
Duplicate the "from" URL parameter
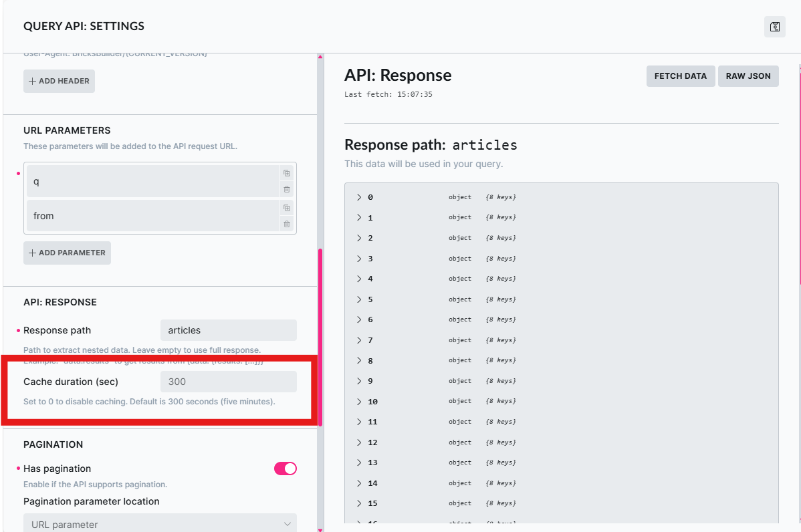coord(287,208)
